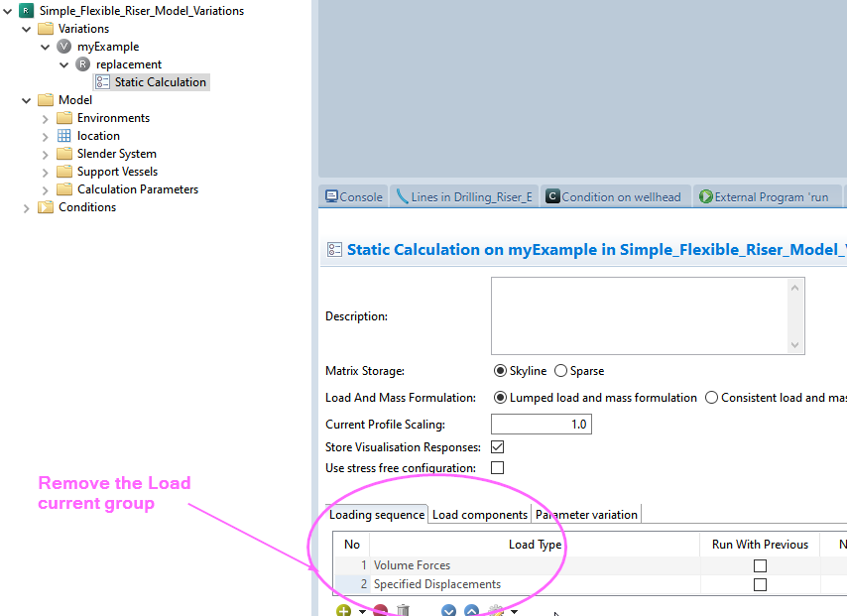Toggle Store Visualisation Responses checkbox
Image resolution: width=847 pixels, height=616 pixels.
(x=498, y=447)
